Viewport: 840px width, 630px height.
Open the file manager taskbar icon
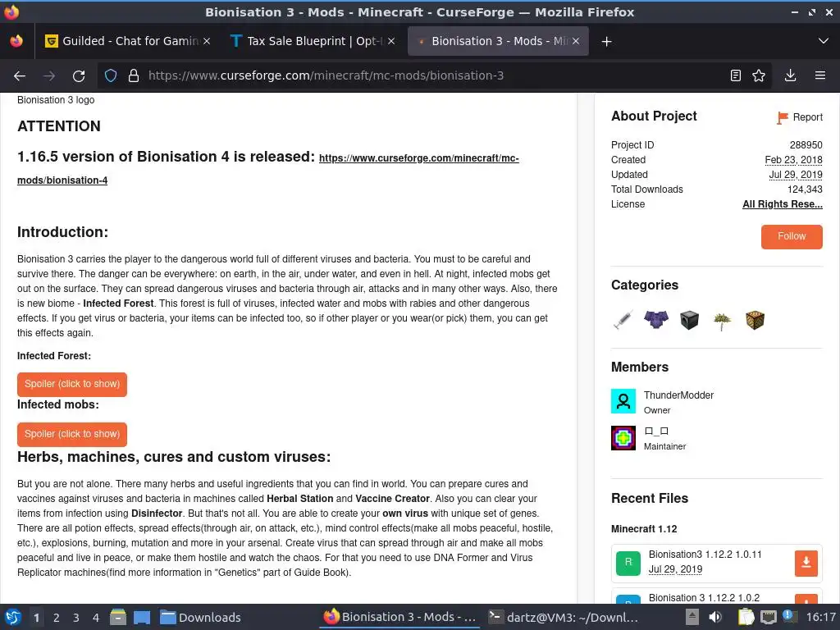(x=118, y=617)
